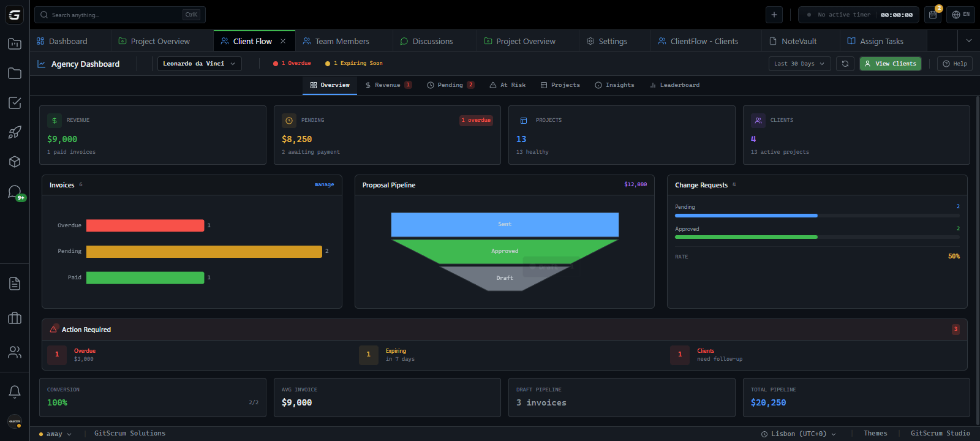Viewport: 980px width, 441px height.
Task: Open the calendar icon with badge
Action: 933,14
